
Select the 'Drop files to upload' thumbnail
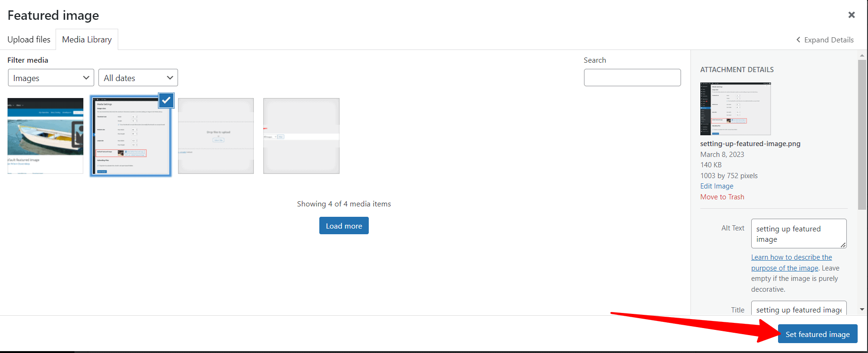point(216,136)
